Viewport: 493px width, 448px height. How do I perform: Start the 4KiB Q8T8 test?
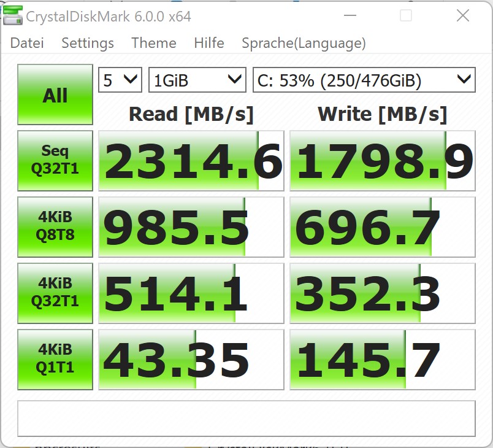click(x=55, y=227)
